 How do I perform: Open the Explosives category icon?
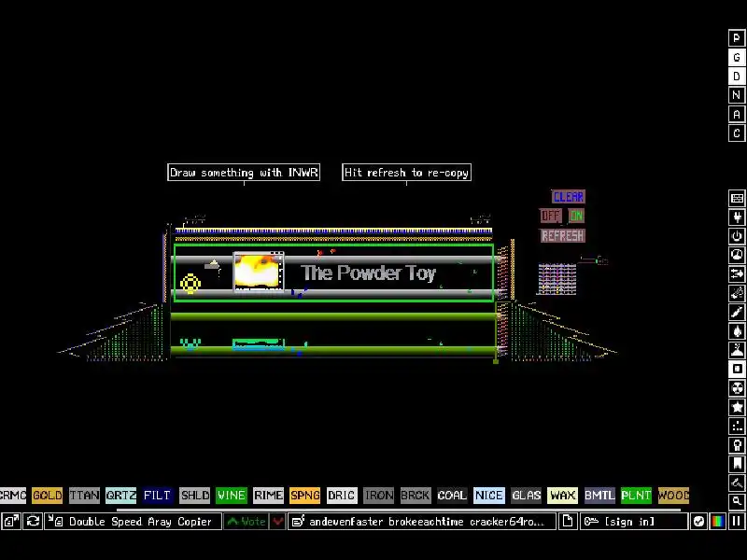pos(737,293)
